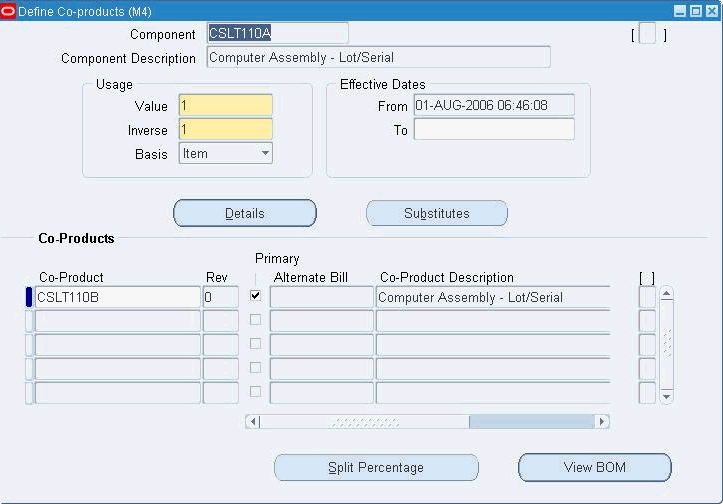Click the horizontal scrollbar thumb

[364, 421]
